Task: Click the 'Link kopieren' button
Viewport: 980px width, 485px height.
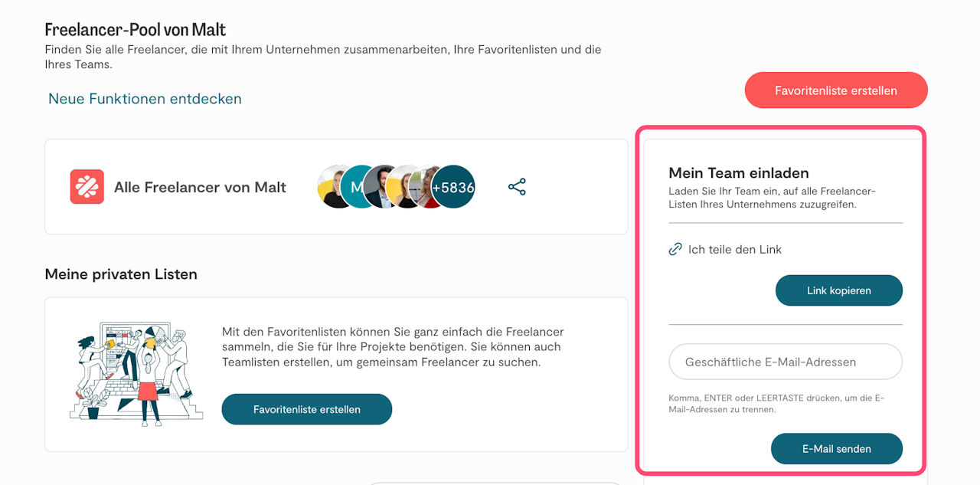Action: (838, 290)
